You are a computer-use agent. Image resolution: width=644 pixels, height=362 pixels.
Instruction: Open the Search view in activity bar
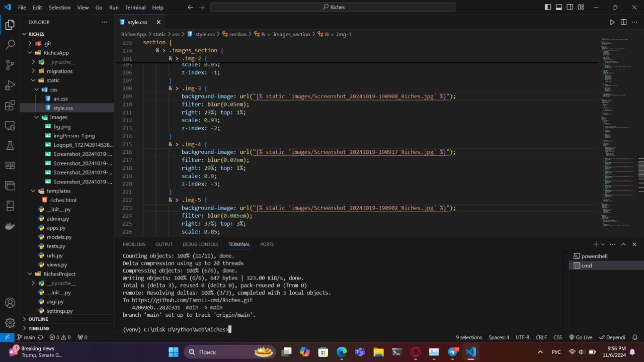pos(10,45)
